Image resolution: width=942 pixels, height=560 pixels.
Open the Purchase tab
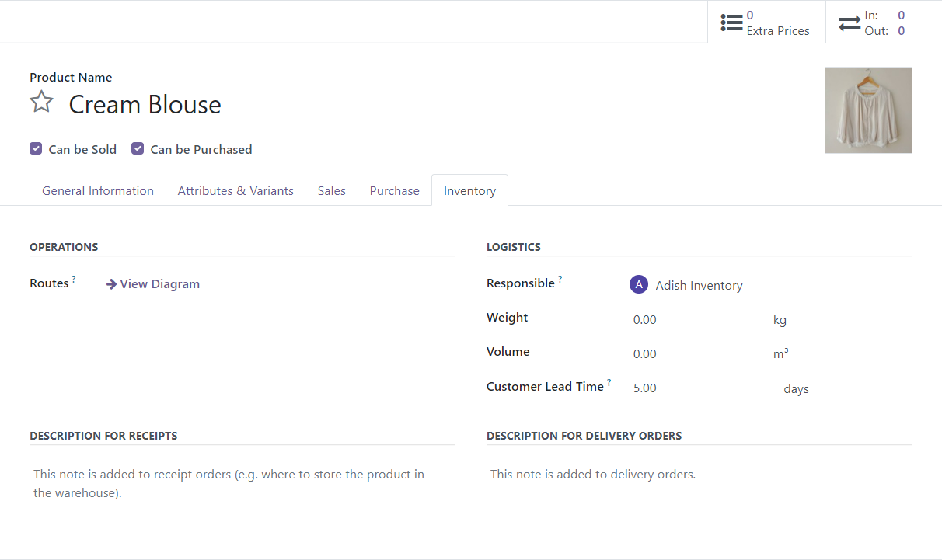point(394,190)
